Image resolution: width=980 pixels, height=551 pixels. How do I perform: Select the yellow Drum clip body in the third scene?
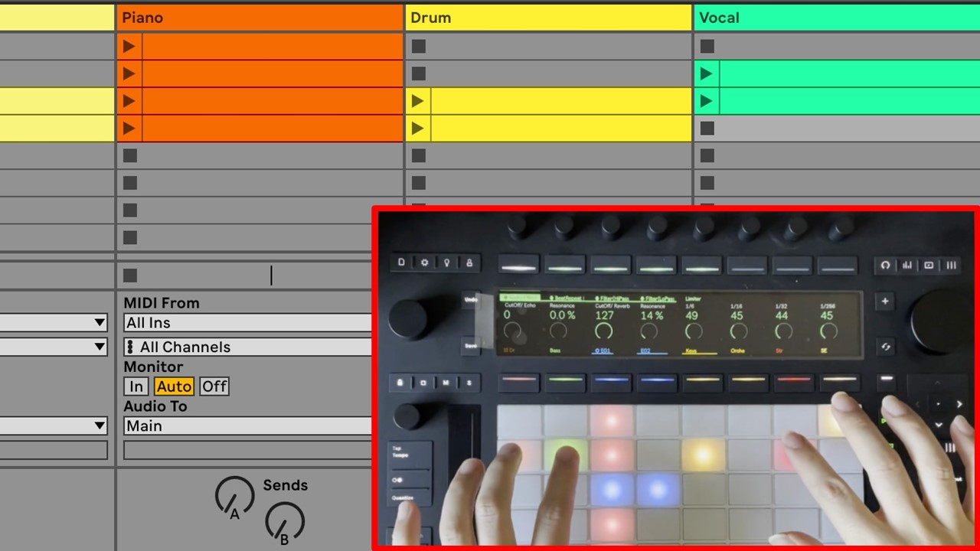[x=561, y=101]
